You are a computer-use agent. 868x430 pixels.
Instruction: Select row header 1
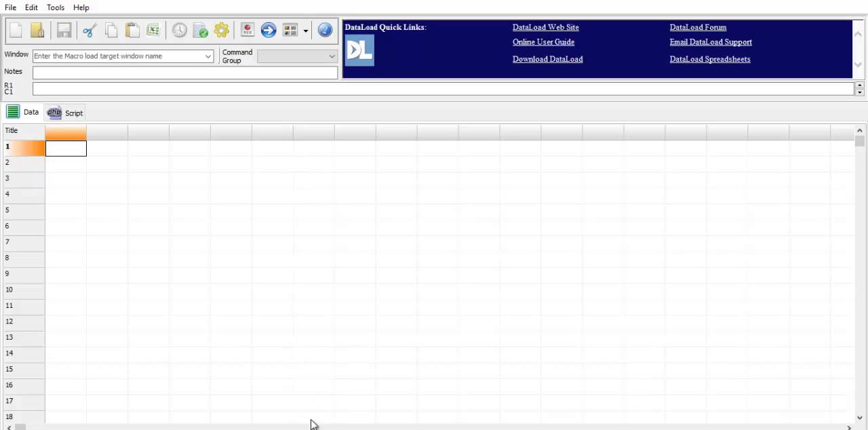24,147
